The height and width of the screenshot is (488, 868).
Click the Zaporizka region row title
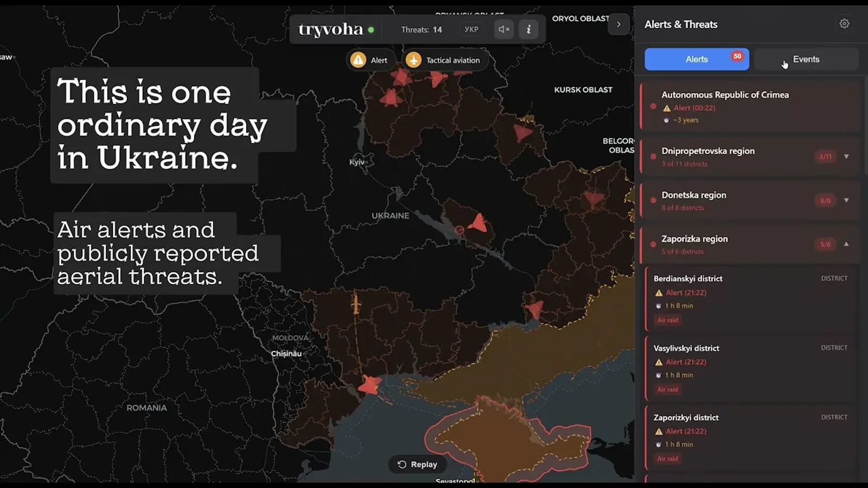tap(694, 239)
